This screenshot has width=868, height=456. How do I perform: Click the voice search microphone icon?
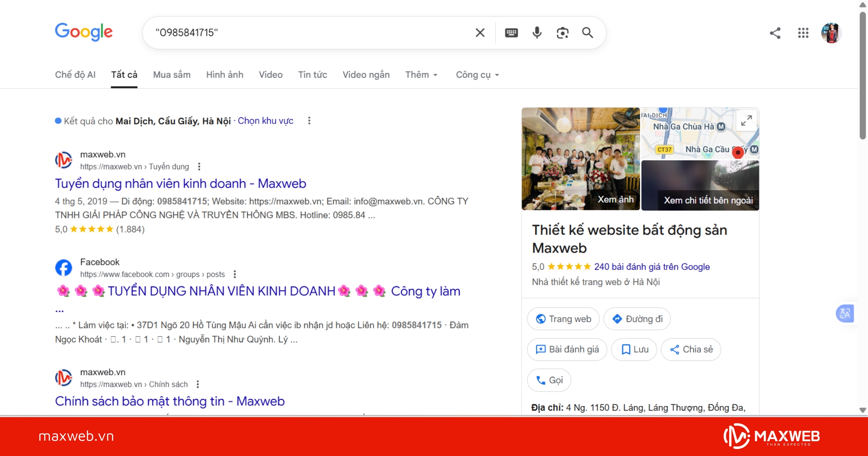(x=537, y=32)
